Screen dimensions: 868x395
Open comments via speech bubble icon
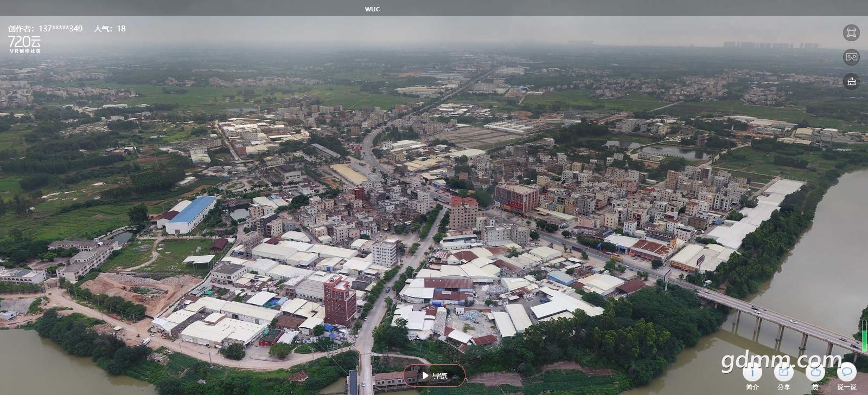click(x=846, y=372)
